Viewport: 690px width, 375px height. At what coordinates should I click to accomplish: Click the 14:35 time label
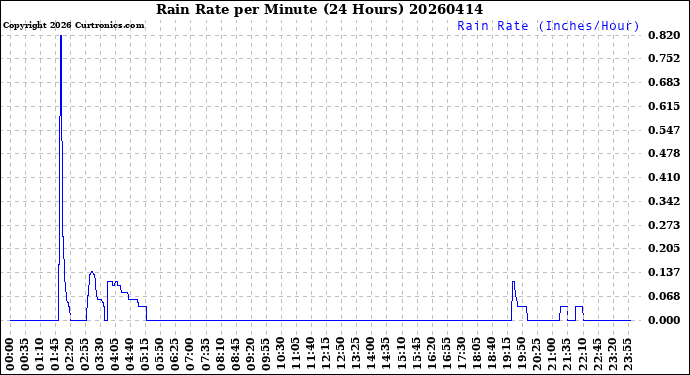387,355
